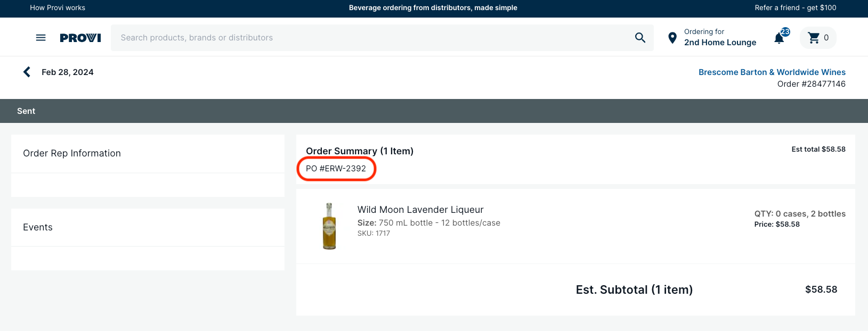868x331 pixels.
Task: Go back using the left arrow icon
Action: 26,71
